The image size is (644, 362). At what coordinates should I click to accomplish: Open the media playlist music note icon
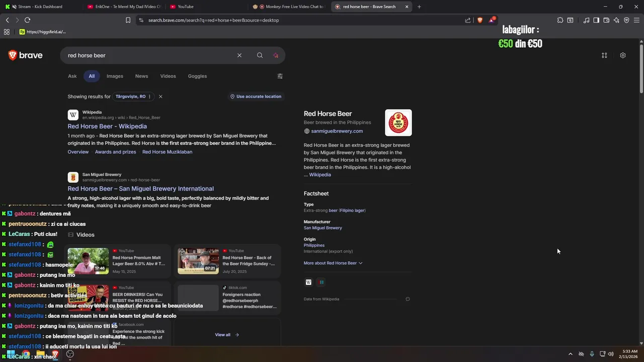(x=586, y=20)
